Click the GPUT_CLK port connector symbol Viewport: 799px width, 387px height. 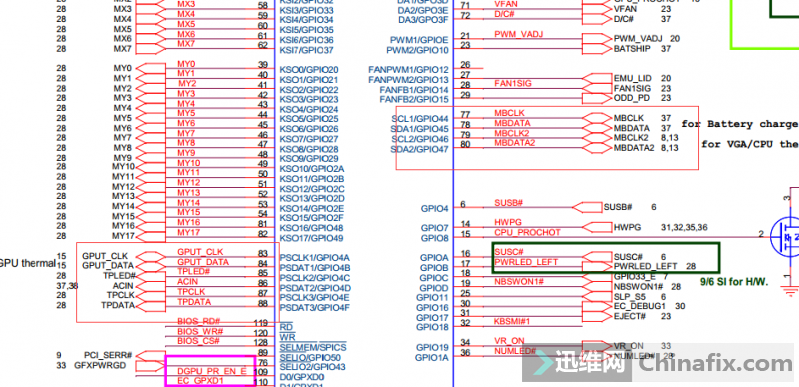pos(151,256)
